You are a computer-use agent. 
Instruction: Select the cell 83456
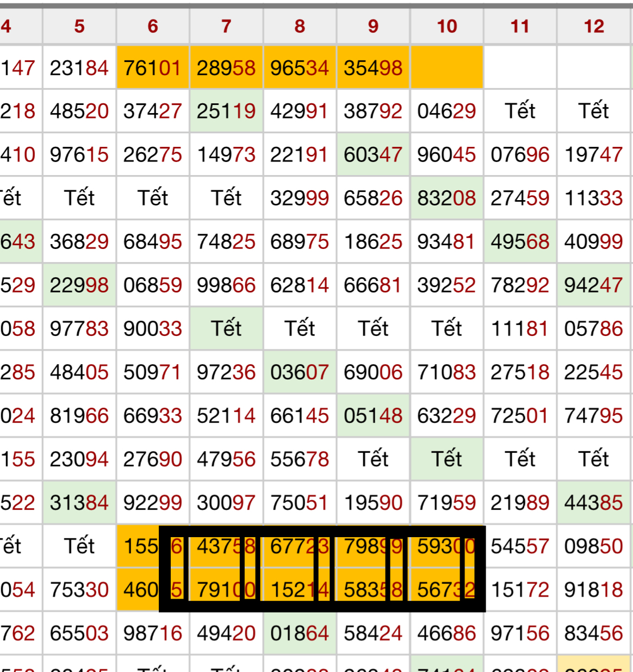pyautogui.click(x=594, y=633)
